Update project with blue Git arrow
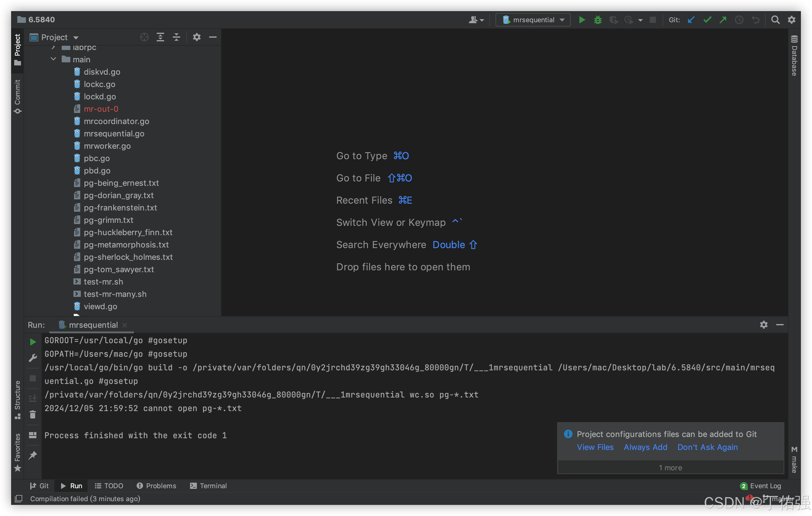The height and width of the screenshot is (516, 812). [691, 20]
